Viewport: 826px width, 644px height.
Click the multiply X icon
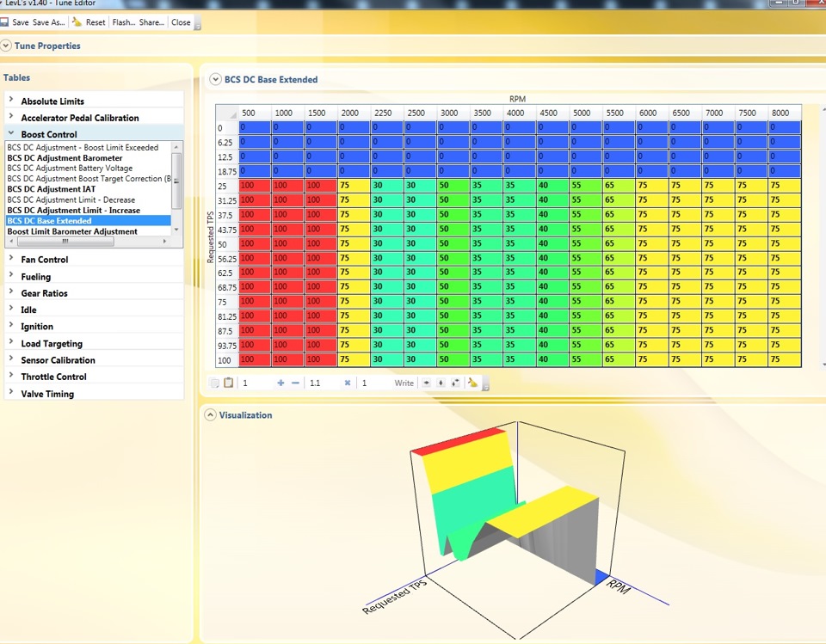pos(348,383)
